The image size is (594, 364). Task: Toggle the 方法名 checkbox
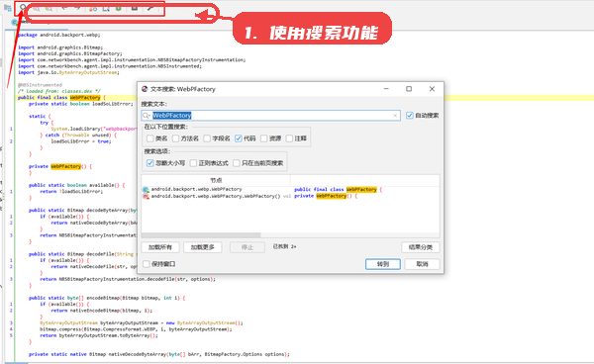[175, 138]
